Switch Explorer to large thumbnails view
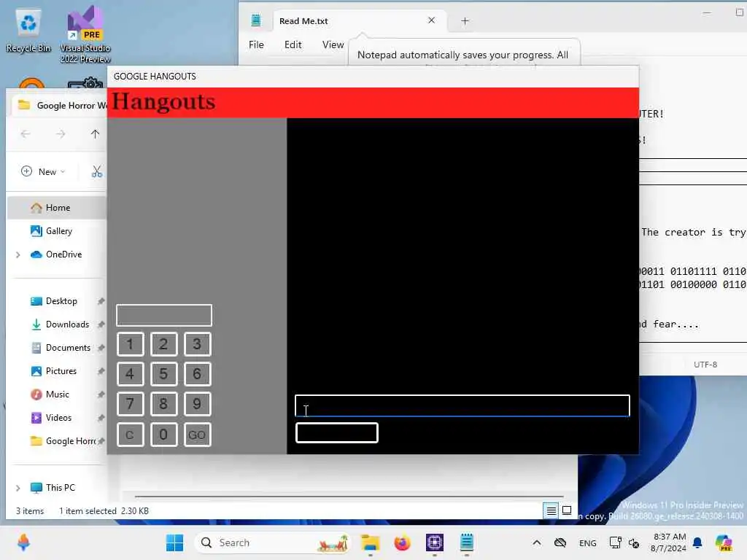The height and width of the screenshot is (560, 747). [567, 510]
